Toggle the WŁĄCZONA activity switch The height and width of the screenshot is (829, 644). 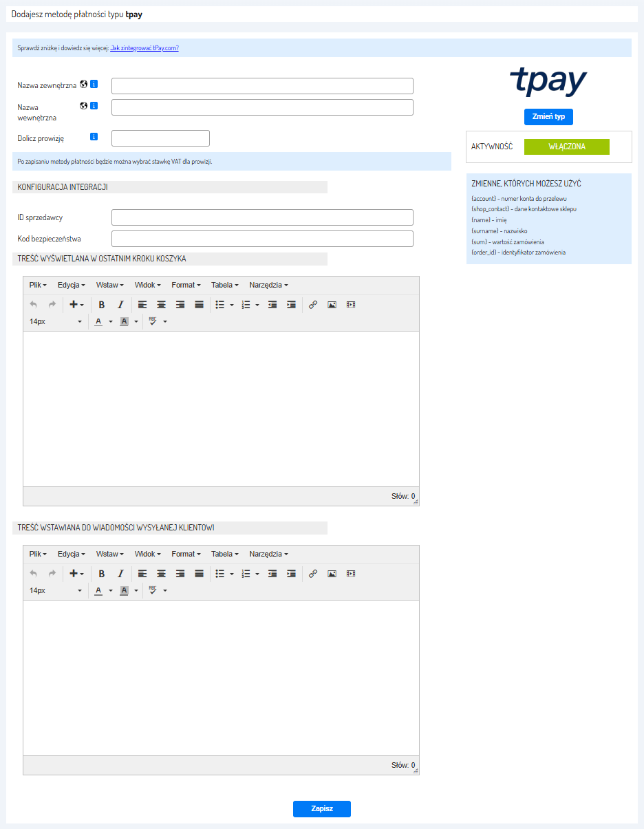(566, 147)
